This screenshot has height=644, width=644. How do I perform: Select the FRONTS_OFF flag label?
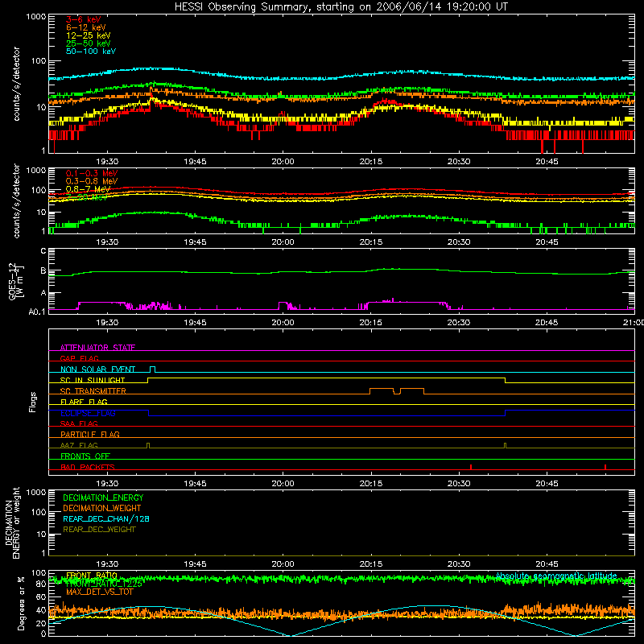point(85,456)
